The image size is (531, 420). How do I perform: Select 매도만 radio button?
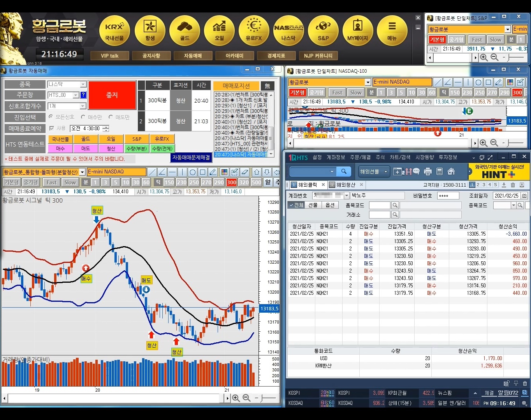click(x=111, y=117)
